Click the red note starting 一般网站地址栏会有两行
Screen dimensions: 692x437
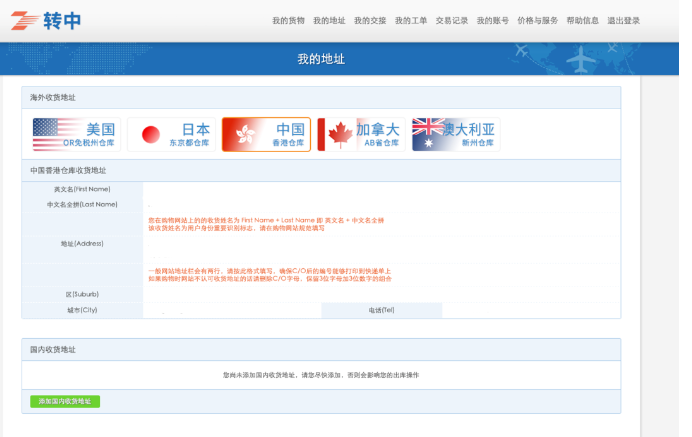click(270, 275)
